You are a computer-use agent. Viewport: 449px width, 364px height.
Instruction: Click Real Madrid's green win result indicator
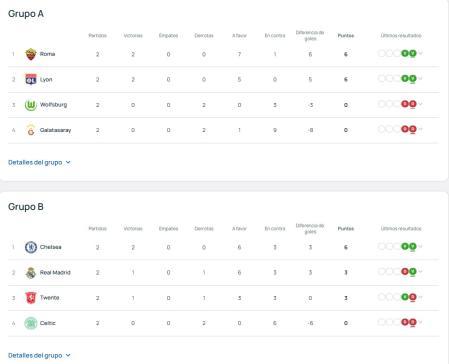[x=413, y=272]
